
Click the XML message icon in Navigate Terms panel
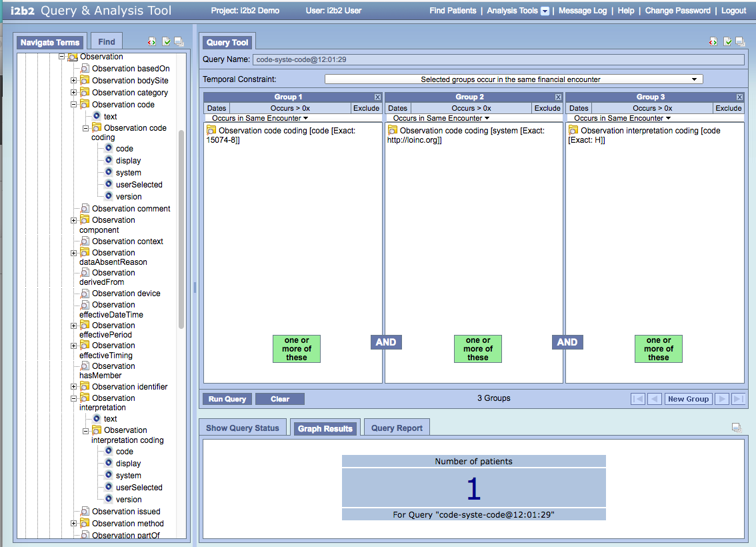[x=152, y=42]
